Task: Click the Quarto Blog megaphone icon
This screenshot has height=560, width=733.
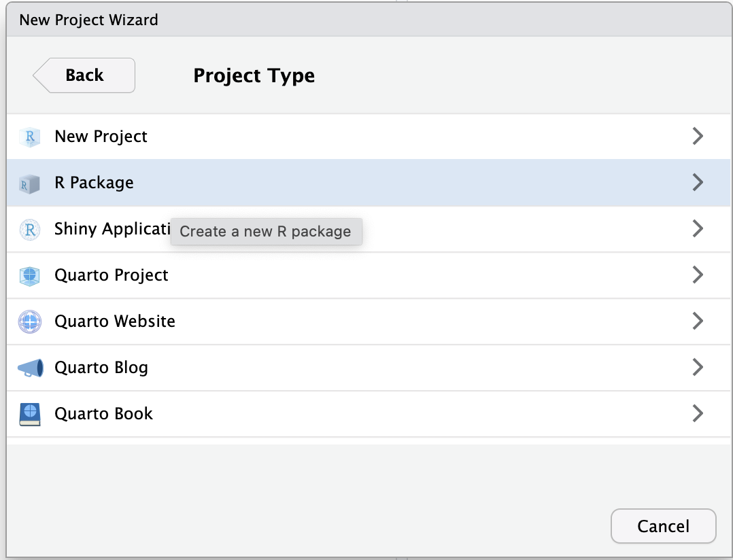Action: 30,368
